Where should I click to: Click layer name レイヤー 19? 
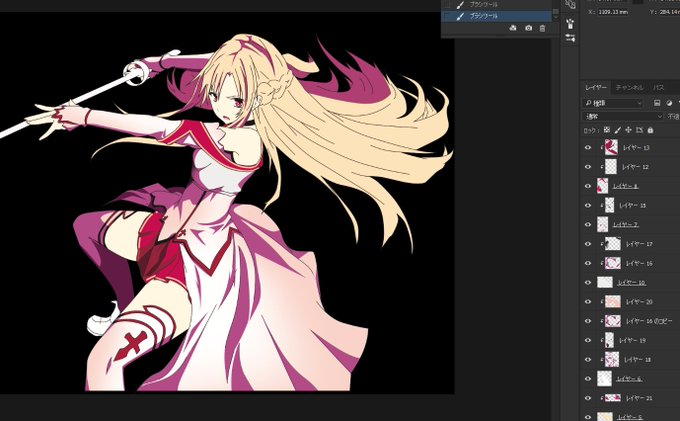coord(633,340)
